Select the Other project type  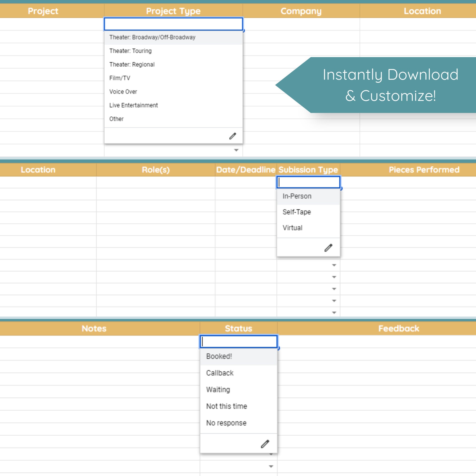click(x=116, y=119)
